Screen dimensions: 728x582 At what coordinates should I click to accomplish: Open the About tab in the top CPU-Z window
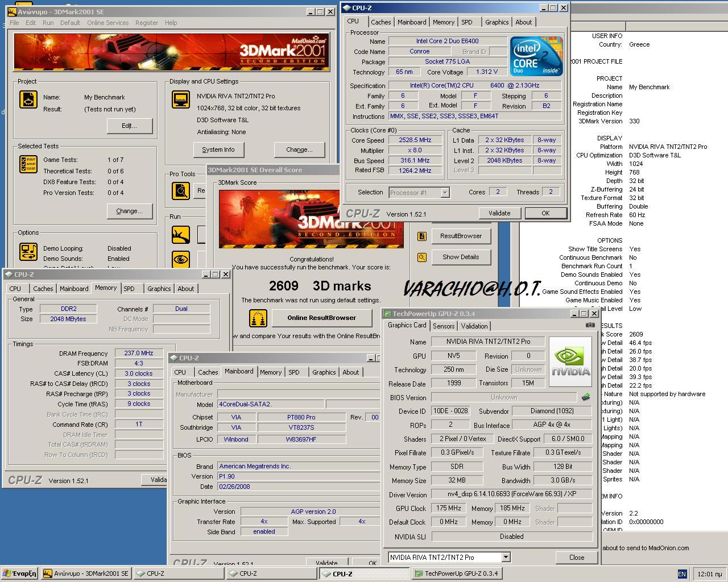(524, 22)
